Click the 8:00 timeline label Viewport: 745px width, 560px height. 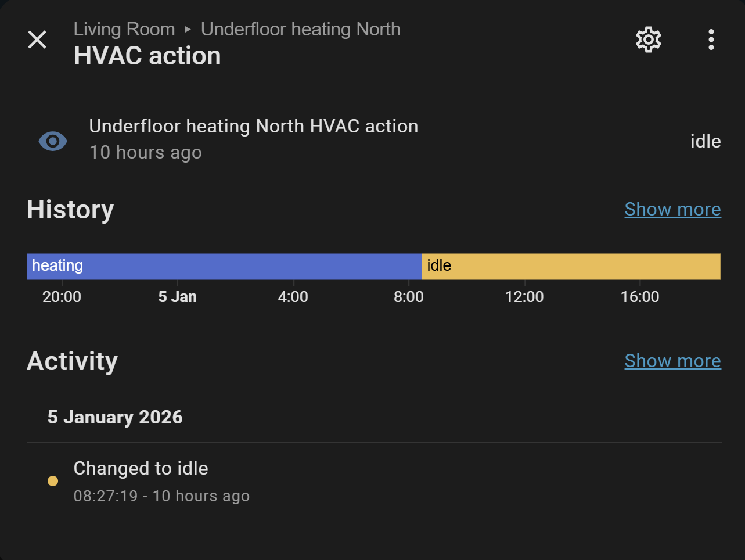[409, 297]
